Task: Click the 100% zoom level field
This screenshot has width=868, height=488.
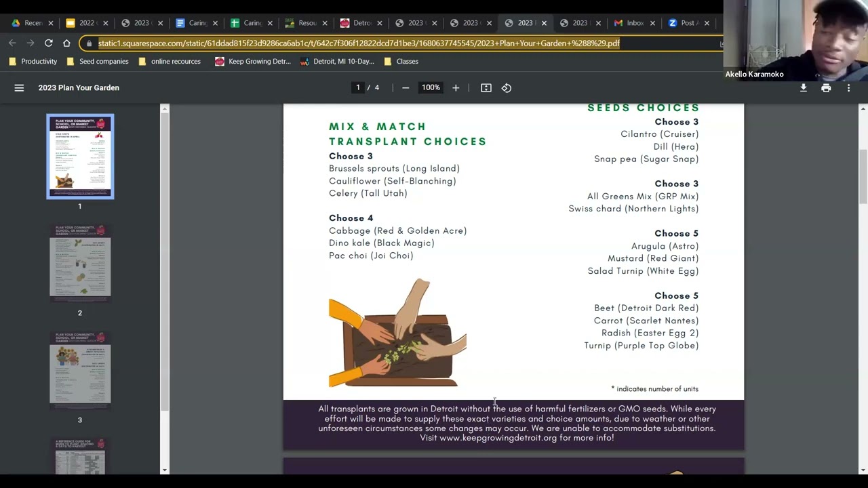Action: click(431, 87)
